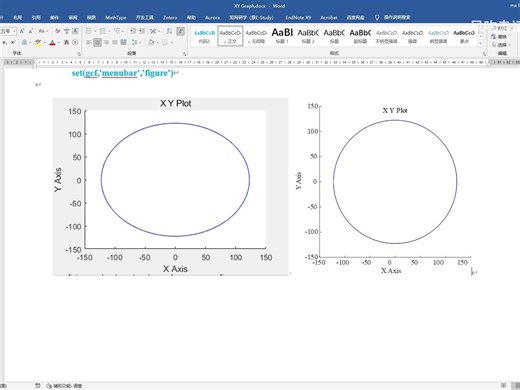
Task: Open Replace in Editing group
Action: pyautogui.click(x=499, y=37)
